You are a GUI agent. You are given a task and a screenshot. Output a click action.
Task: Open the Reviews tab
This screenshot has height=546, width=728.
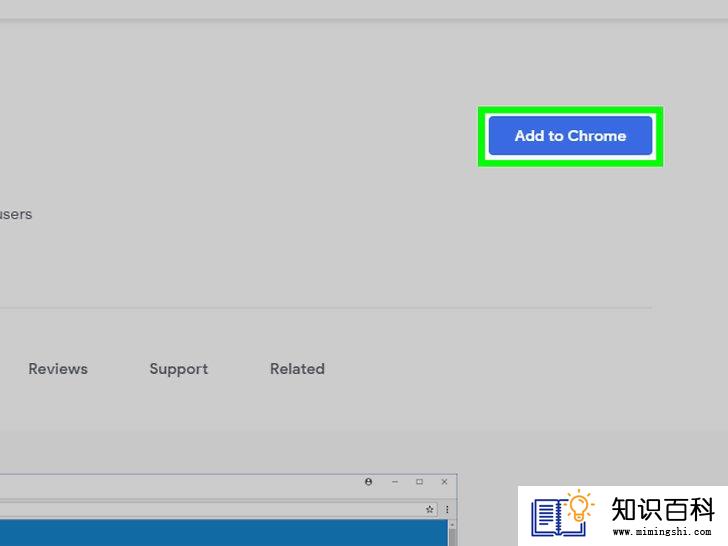(x=58, y=369)
